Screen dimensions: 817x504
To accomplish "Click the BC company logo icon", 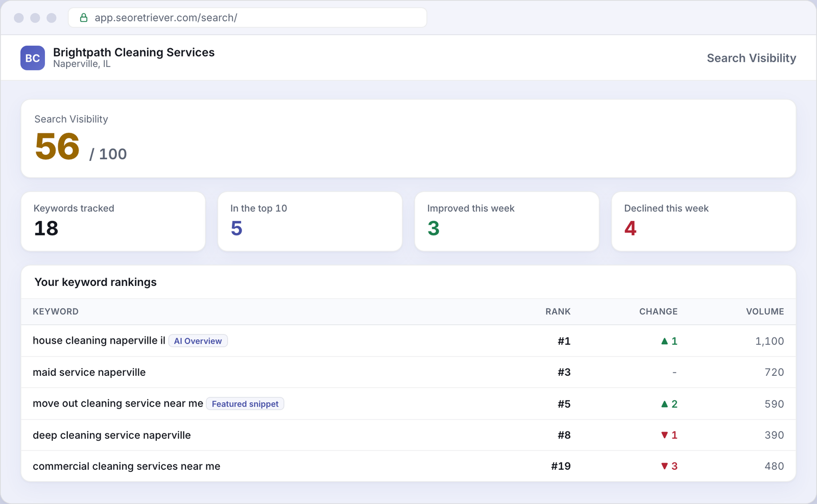I will [x=33, y=58].
